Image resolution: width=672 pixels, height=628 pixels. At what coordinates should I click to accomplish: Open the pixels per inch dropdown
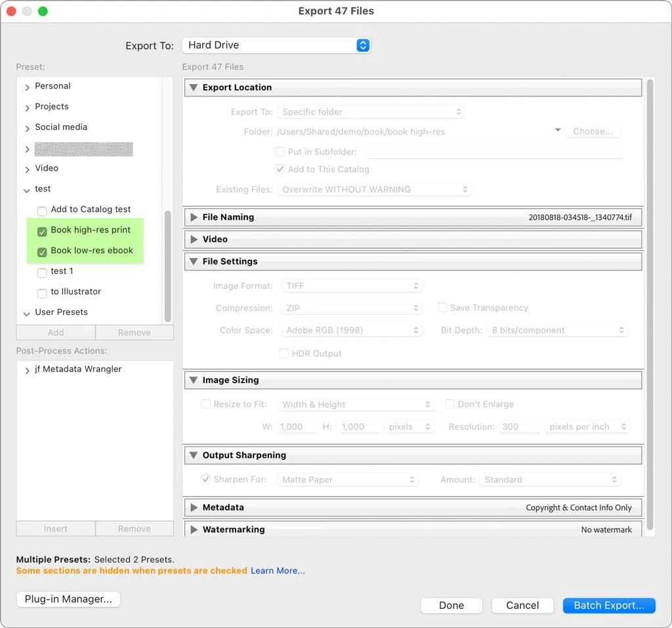tap(587, 427)
